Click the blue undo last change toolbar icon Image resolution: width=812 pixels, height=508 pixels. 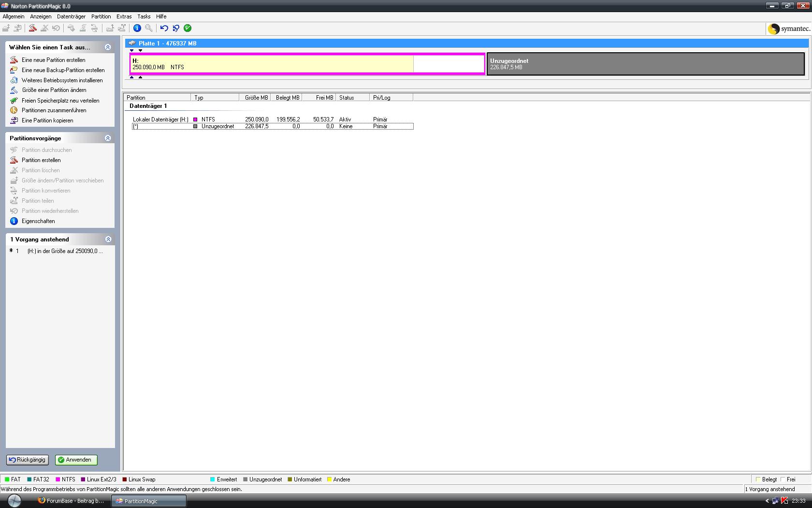(164, 28)
